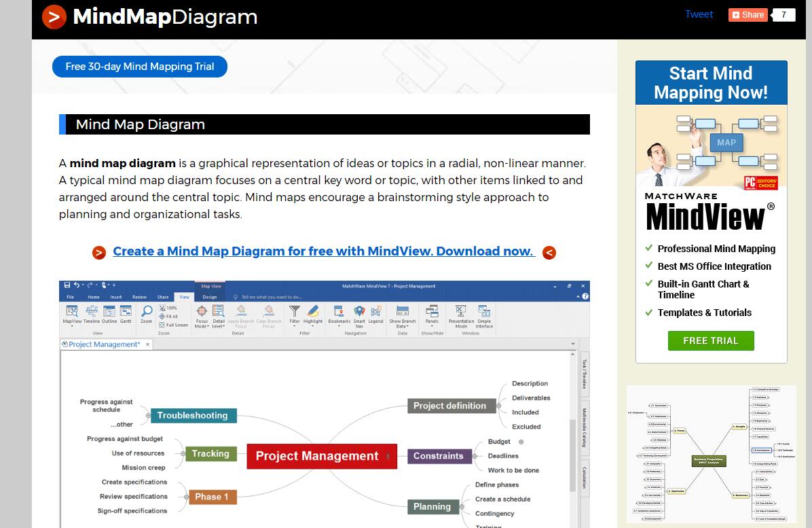Collapse the Phase 1 branch
This screenshot has height=528, width=812.
tap(187, 497)
